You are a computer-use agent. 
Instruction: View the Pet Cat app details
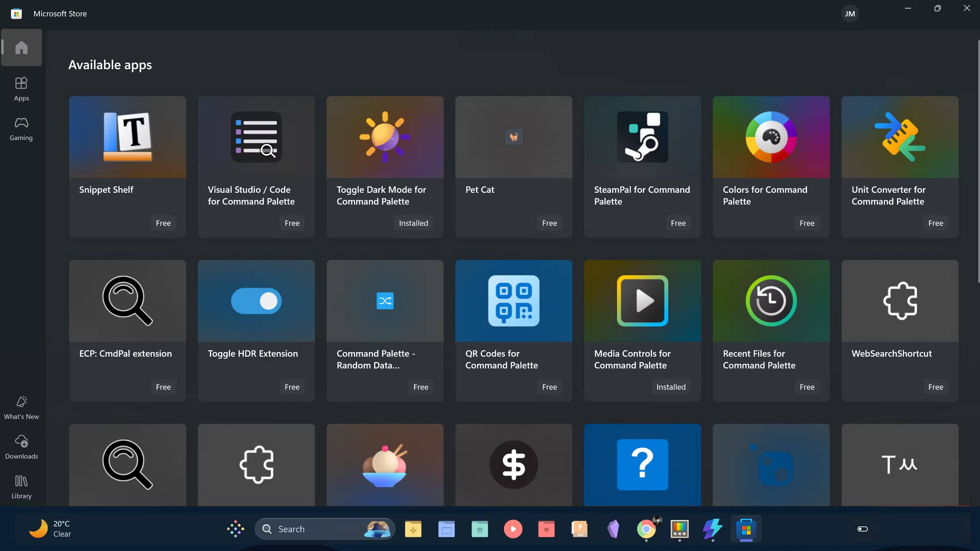[513, 167]
